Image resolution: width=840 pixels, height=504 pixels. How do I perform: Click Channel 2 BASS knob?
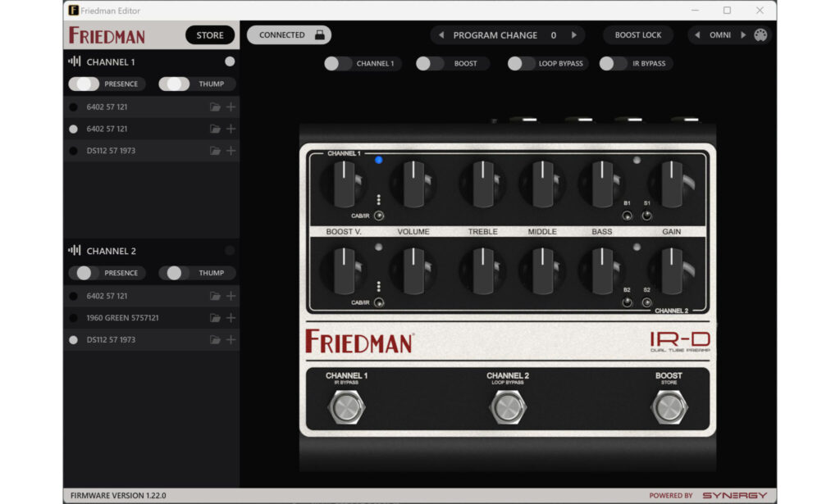pos(601,270)
